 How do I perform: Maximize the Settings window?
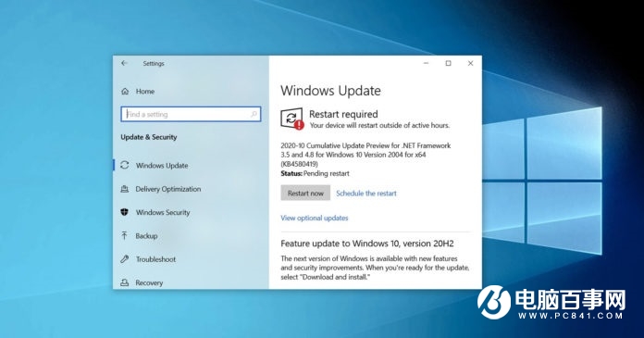(x=448, y=63)
